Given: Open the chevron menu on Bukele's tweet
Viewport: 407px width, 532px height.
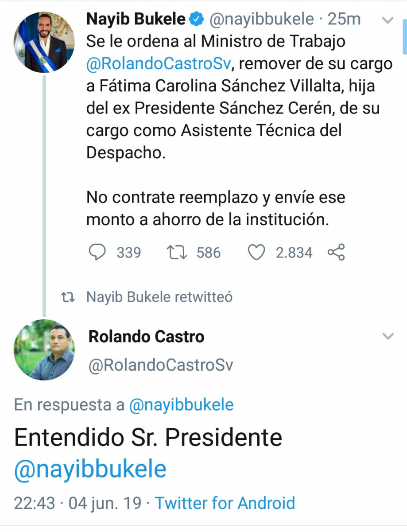Looking at the screenshot, I should pyautogui.click(x=388, y=20).
